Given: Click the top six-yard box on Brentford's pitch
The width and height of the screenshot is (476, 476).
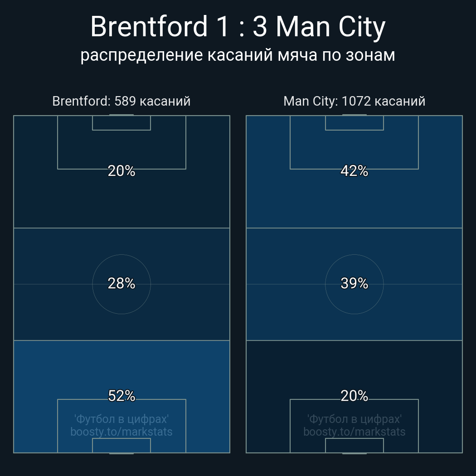Looking at the screenshot, I should [121, 123].
